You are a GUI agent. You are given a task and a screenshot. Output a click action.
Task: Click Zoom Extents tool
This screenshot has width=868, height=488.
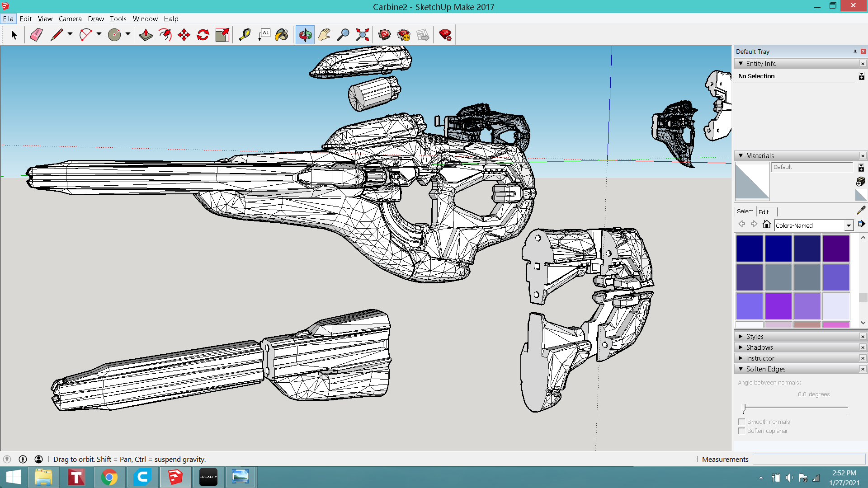pos(362,35)
